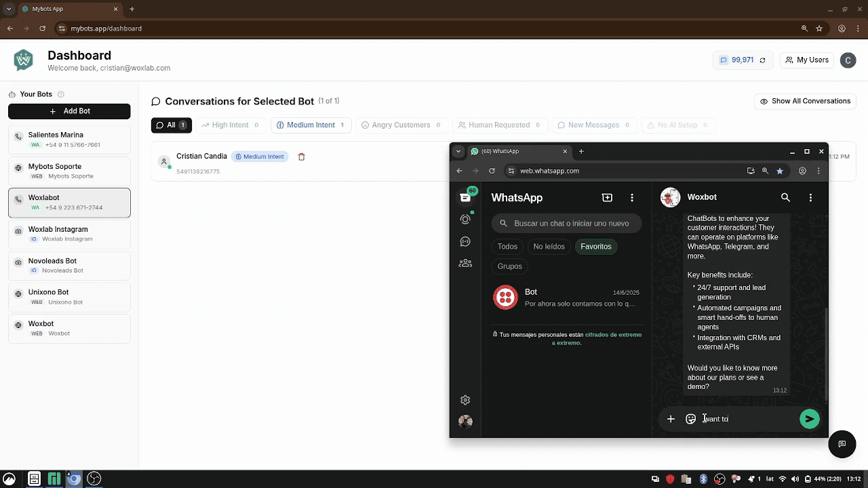Click the Mybots logo
This screenshot has width=868, height=488.
click(24, 60)
